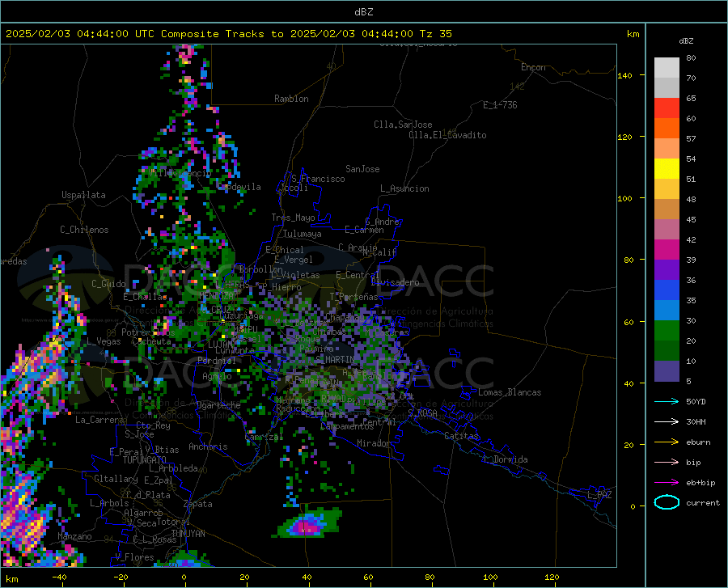The height and width of the screenshot is (588, 728).
Task: Click the Zapata place label
Action: pyautogui.click(x=198, y=504)
